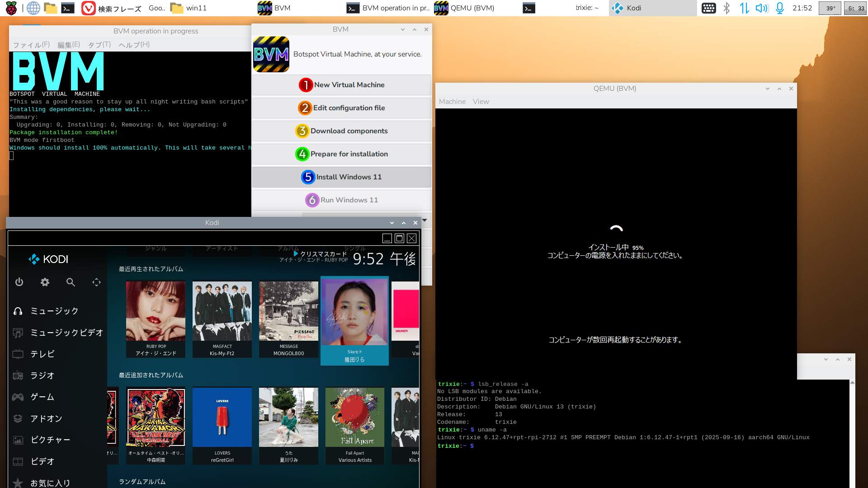Open on-screen keyboard tray icon
Image resolution: width=868 pixels, height=488 pixels.
click(708, 8)
